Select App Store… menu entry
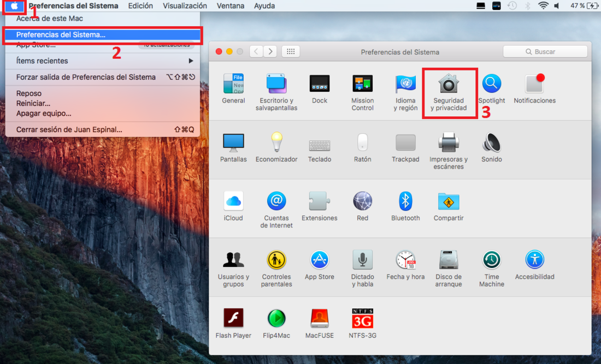This screenshot has height=364, width=601. [x=103, y=45]
